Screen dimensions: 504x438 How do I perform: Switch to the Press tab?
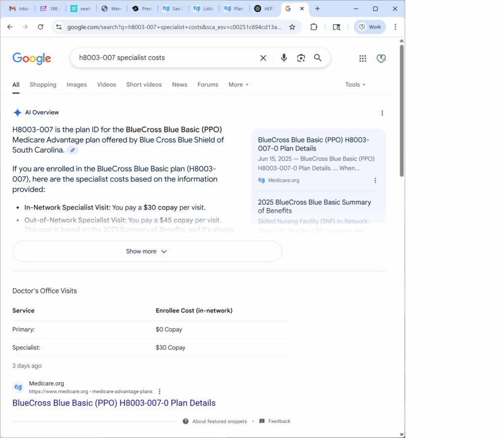[x=142, y=9]
